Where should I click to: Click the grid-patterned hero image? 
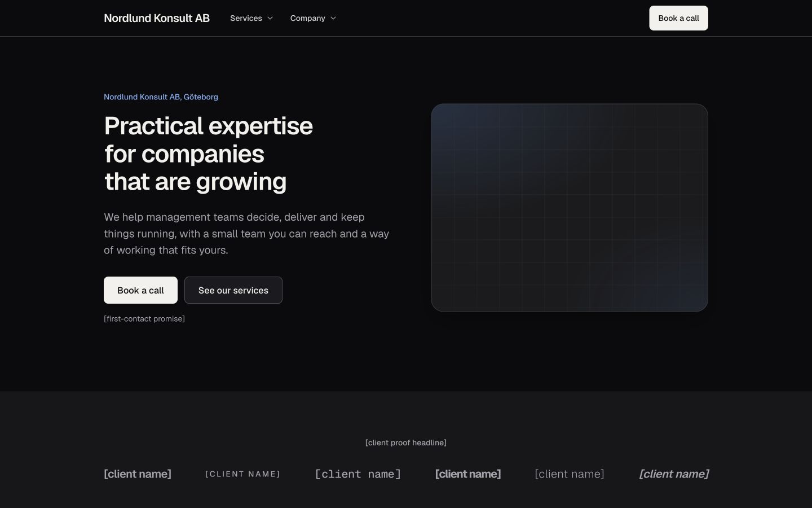(570, 208)
